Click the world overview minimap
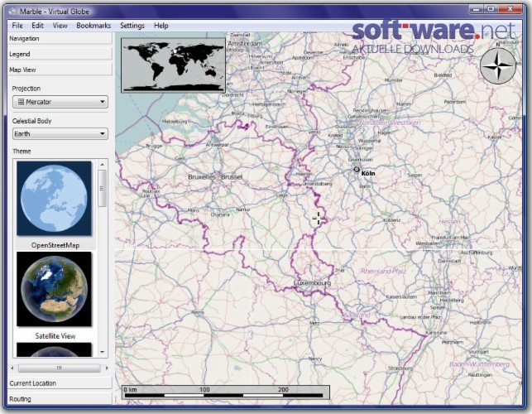Image resolution: width=532 pixels, height=414 pixels. pyautogui.click(x=173, y=65)
